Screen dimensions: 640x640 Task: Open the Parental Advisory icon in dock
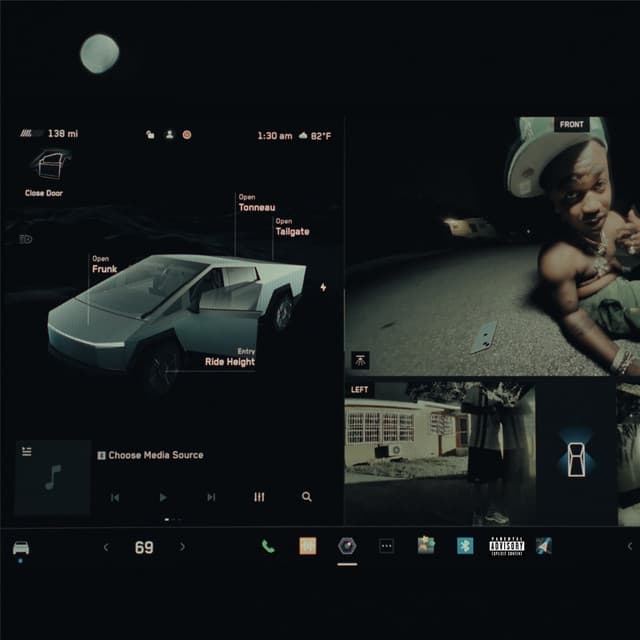tap(507, 546)
